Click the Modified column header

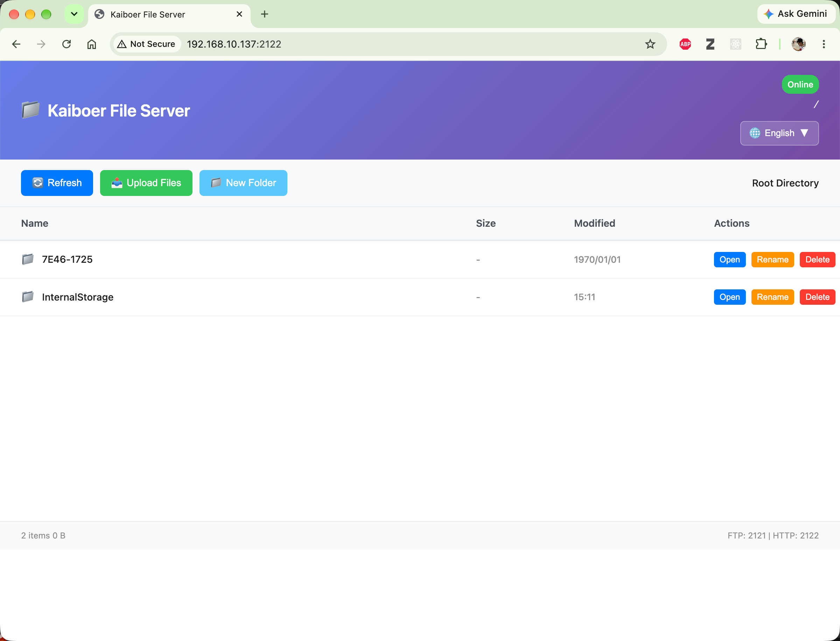point(594,223)
